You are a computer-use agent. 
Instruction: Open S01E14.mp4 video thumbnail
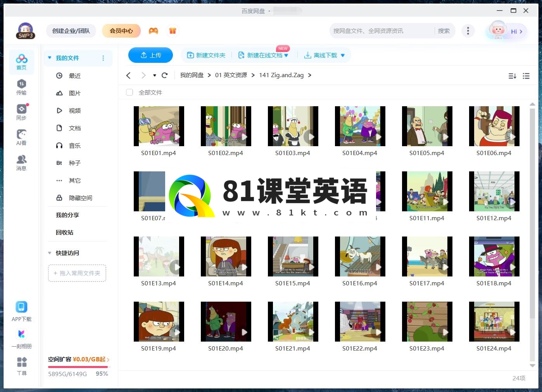(x=226, y=256)
